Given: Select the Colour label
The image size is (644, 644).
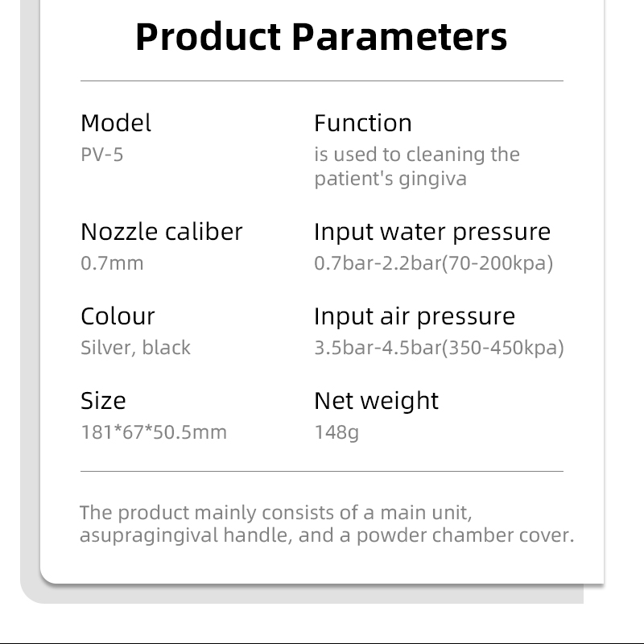Looking at the screenshot, I should [x=118, y=316].
